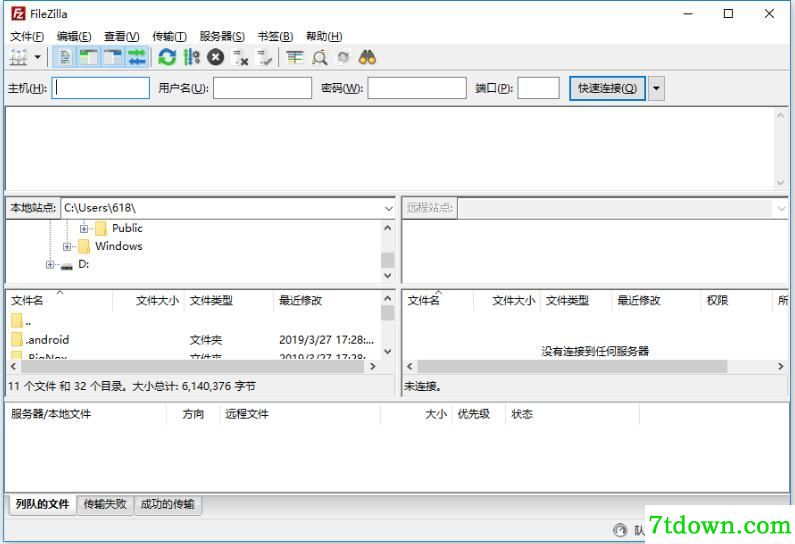
Task: Focus the 端口(P) port field
Action: coord(538,88)
